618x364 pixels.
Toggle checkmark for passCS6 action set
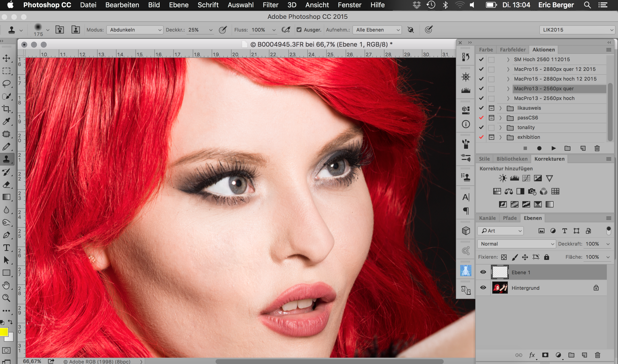tap(481, 118)
